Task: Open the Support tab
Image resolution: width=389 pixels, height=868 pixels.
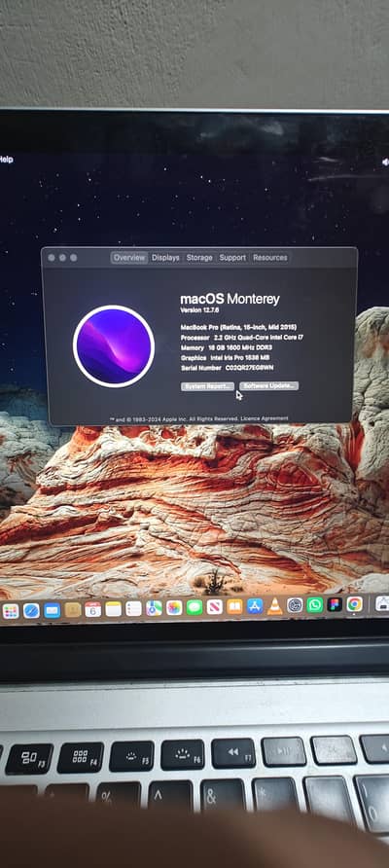Action: point(232,258)
